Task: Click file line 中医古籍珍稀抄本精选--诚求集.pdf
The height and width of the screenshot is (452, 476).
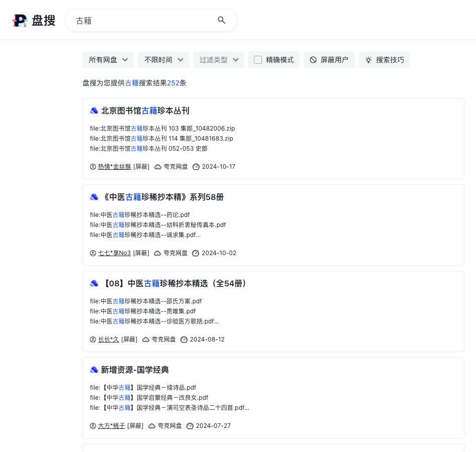Action: tap(145, 235)
